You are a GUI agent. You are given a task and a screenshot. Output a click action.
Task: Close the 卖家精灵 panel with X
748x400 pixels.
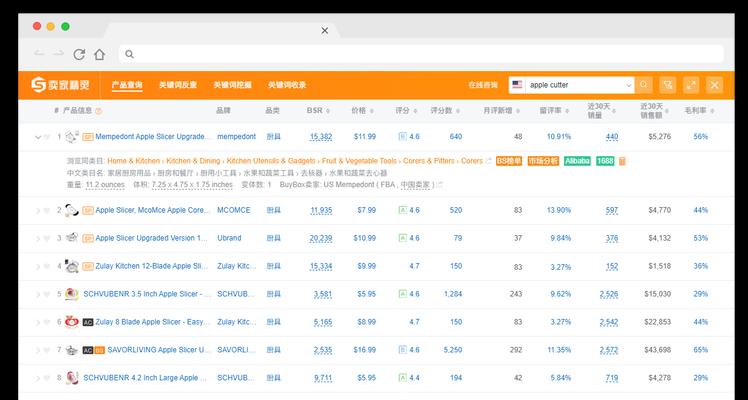(x=714, y=85)
